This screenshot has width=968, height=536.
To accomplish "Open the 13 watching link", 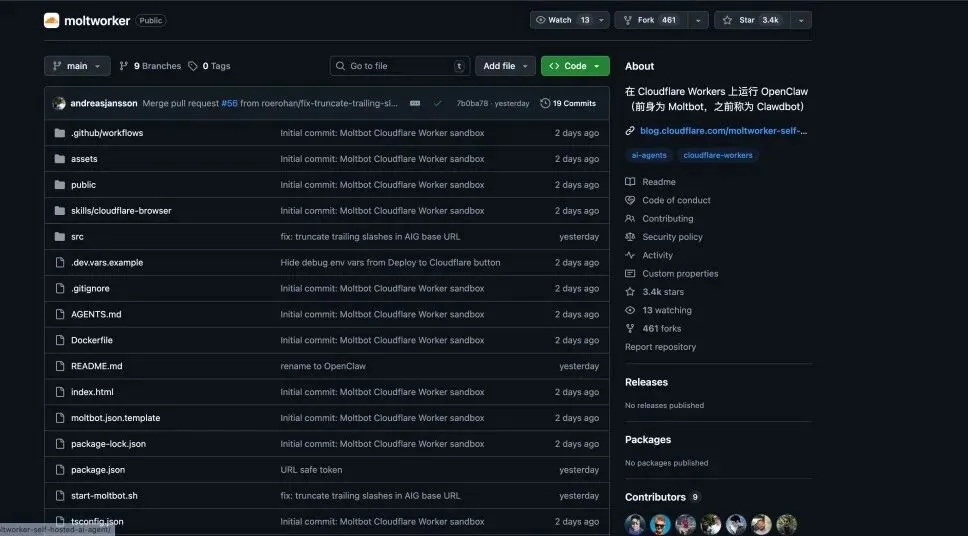I will pyautogui.click(x=659, y=310).
